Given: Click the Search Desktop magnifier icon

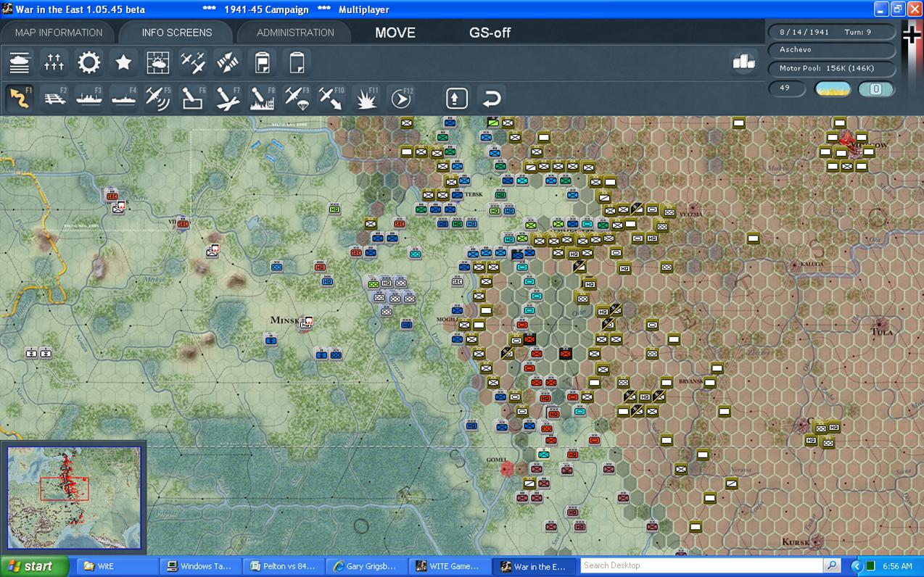Looking at the screenshot, I should (x=832, y=565).
